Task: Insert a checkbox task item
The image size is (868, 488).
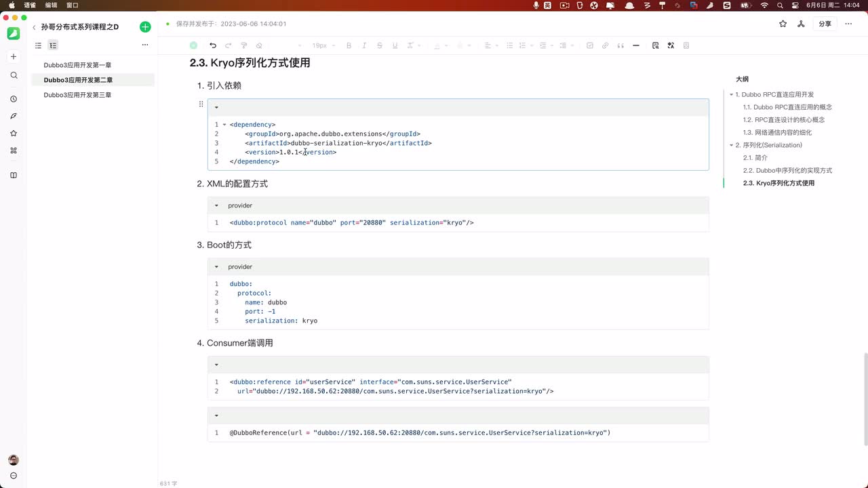Action: pyautogui.click(x=590, y=45)
